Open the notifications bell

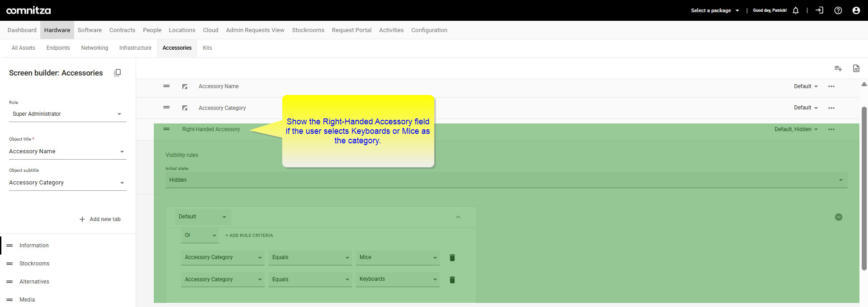click(x=796, y=10)
